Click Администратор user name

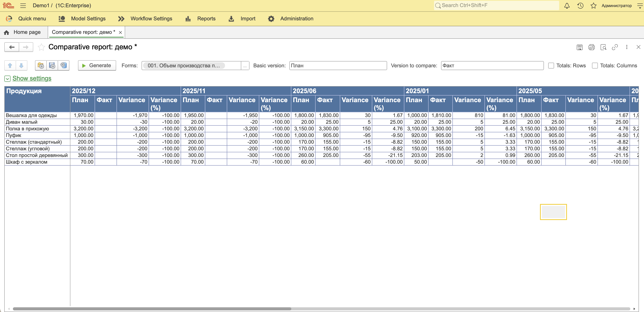pyautogui.click(x=616, y=5)
